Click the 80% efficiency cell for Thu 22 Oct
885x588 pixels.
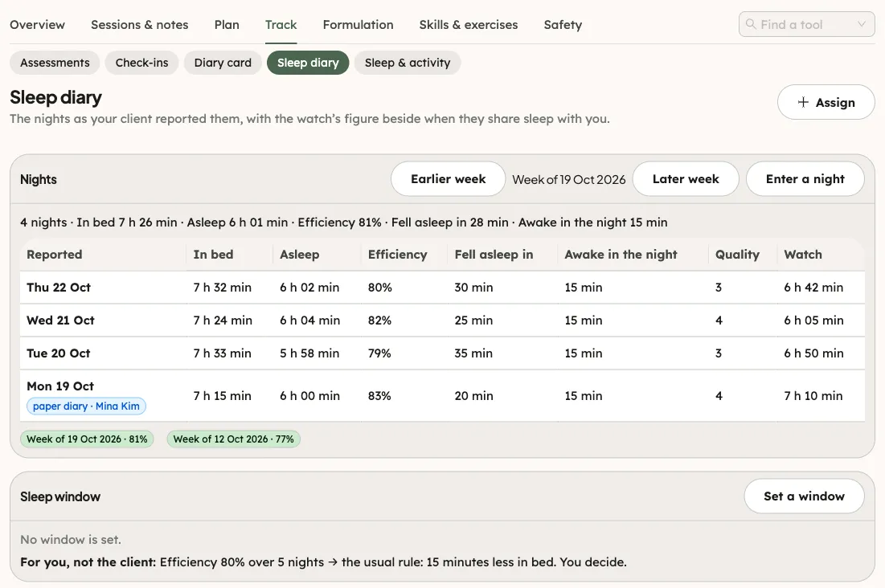380,288
